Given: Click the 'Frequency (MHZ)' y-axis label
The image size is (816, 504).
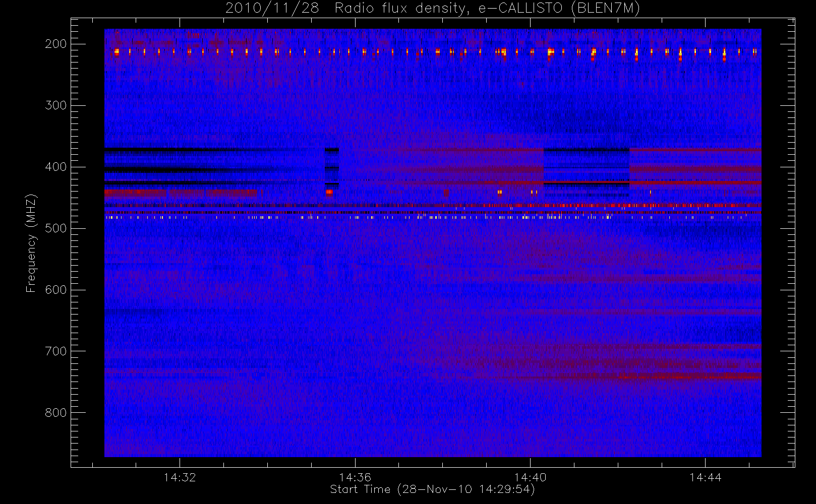Looking at the screenshot, I should click(31, 243).
